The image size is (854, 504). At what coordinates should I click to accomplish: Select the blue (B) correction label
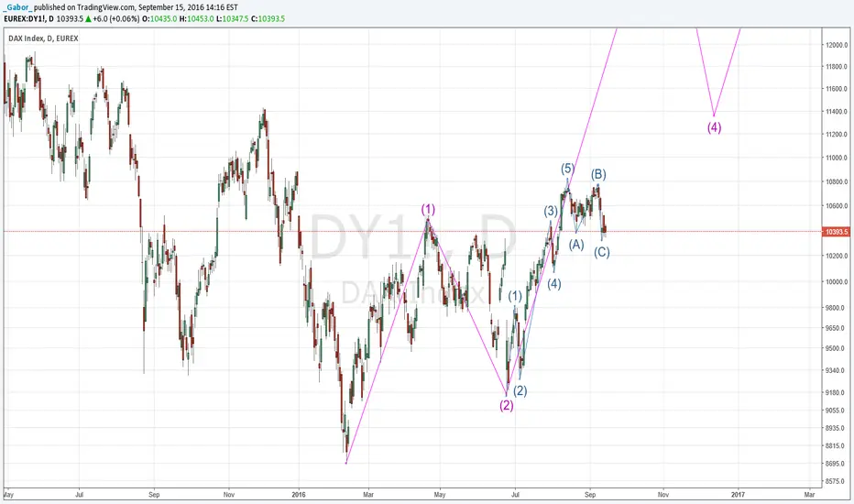[598, 174]
